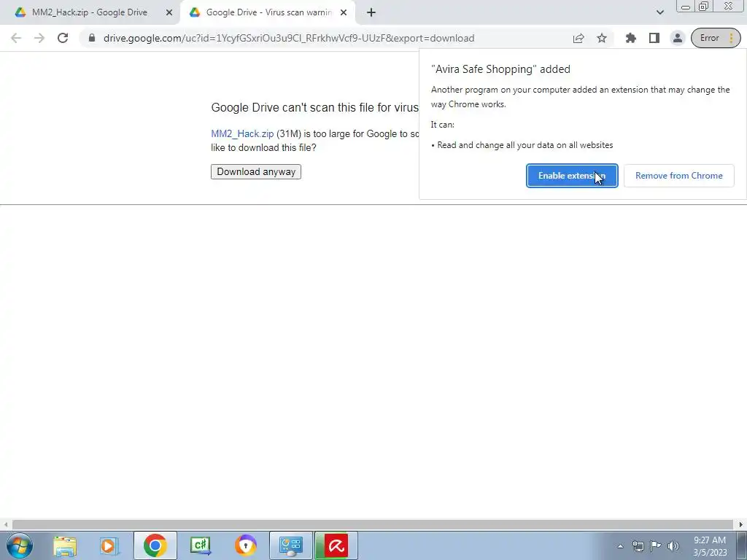The height and width of the screenshot is (560, 747).
Task: Click horizontal scrollbar right arrow
Action: 741,524
